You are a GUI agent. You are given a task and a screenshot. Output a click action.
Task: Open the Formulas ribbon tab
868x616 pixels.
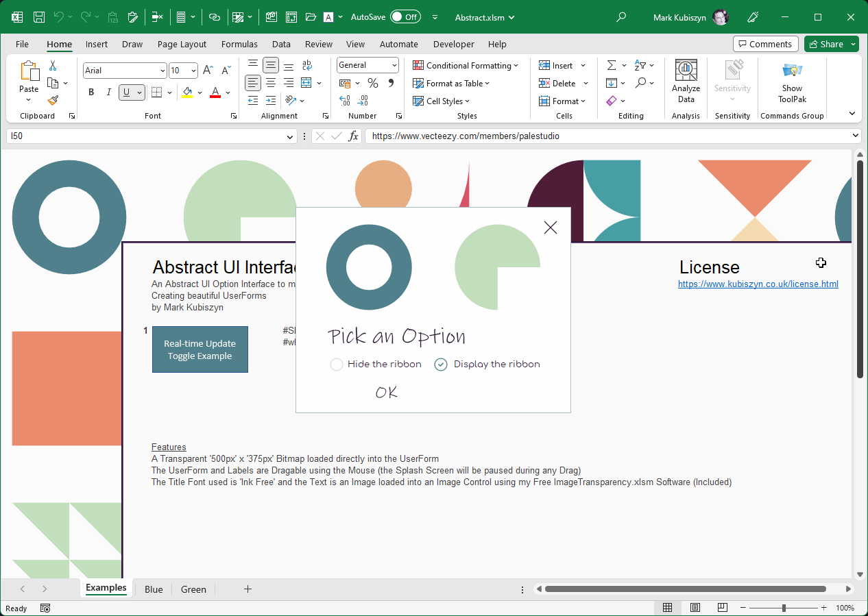pos(239,44)
